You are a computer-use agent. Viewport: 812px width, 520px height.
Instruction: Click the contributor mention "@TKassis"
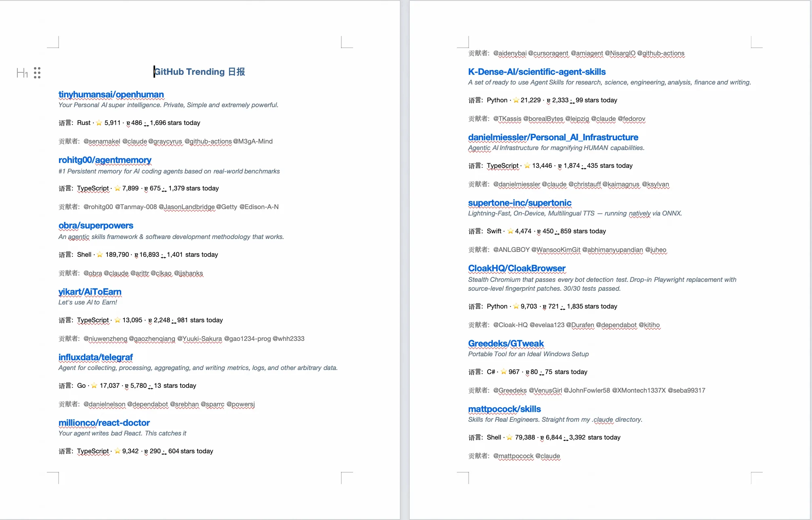[x=507, y=119]
